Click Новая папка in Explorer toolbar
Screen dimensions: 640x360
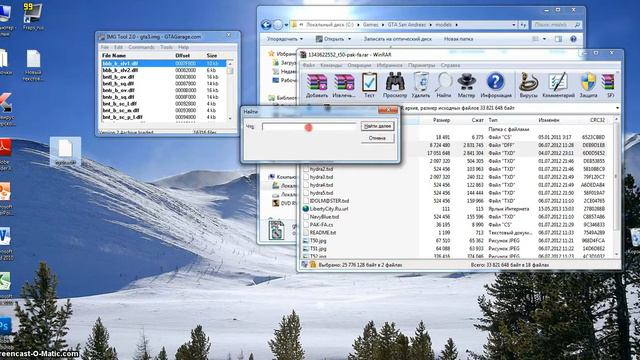point(458,39)
